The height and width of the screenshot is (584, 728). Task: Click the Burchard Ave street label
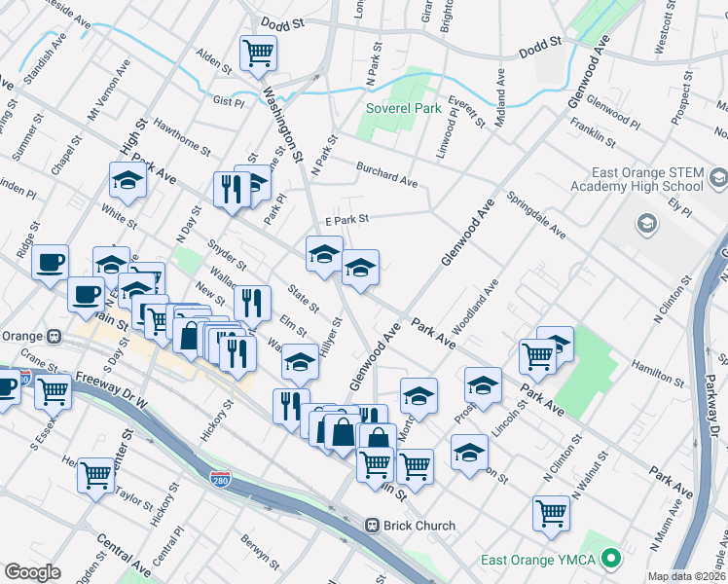(x=387, y=175)
